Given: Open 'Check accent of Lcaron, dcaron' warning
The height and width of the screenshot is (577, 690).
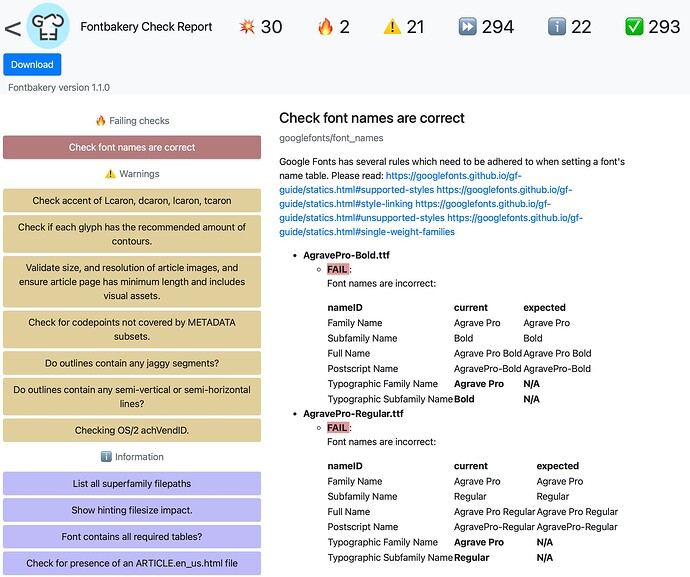Looking at the screenshot, I should (132, 200).
